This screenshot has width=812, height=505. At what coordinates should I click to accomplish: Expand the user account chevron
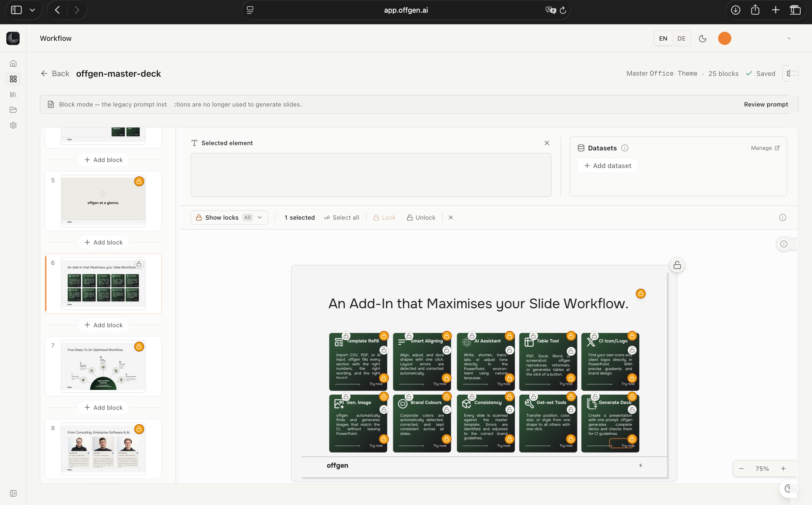(x=789, y=38)
